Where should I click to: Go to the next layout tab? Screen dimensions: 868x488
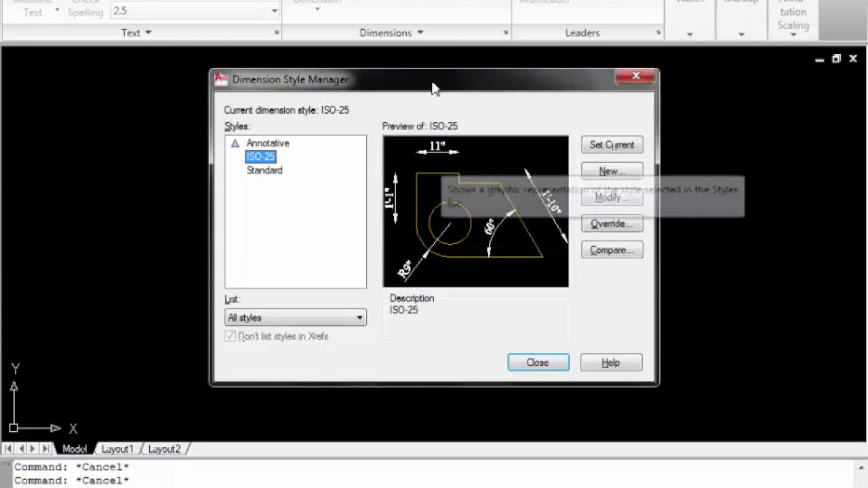point(33,449)
